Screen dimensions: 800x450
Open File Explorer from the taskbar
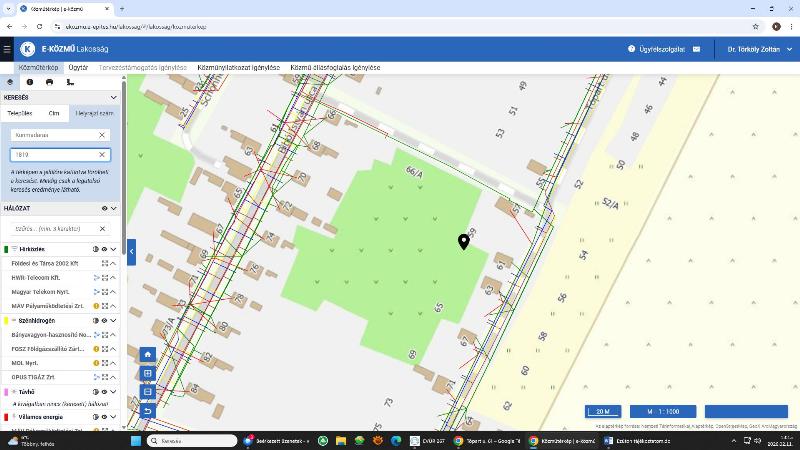click(x=341, y=441)
